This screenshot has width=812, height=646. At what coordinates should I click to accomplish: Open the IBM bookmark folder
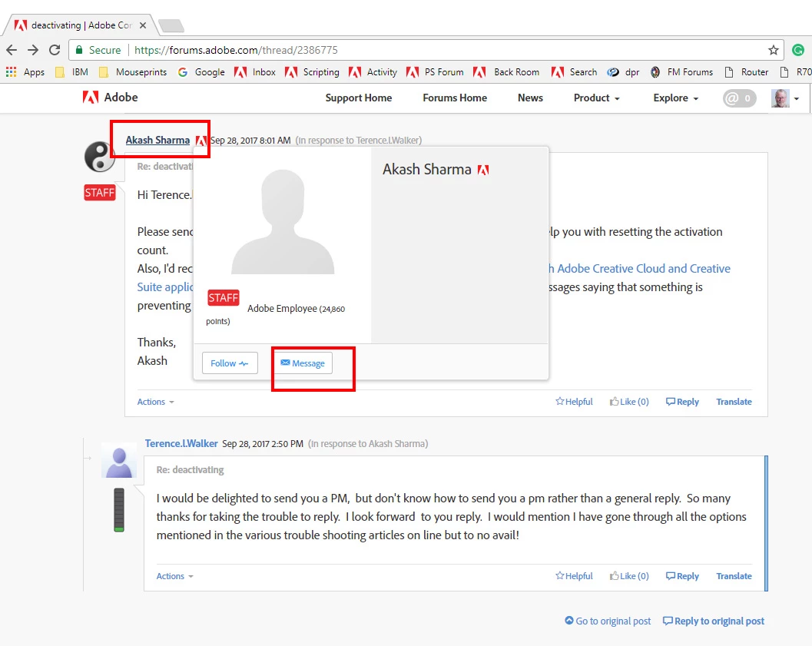click(x=72, y=72)
